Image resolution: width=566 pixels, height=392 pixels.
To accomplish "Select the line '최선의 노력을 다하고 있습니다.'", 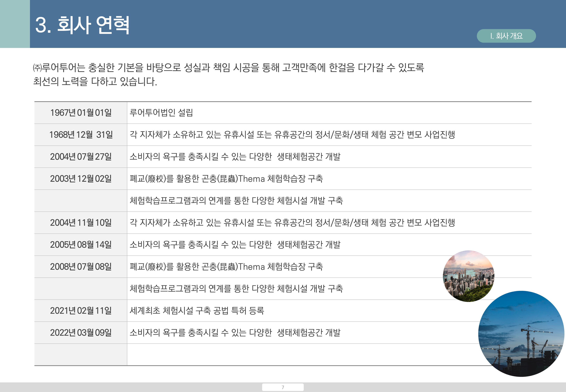I will pos(95,81).
